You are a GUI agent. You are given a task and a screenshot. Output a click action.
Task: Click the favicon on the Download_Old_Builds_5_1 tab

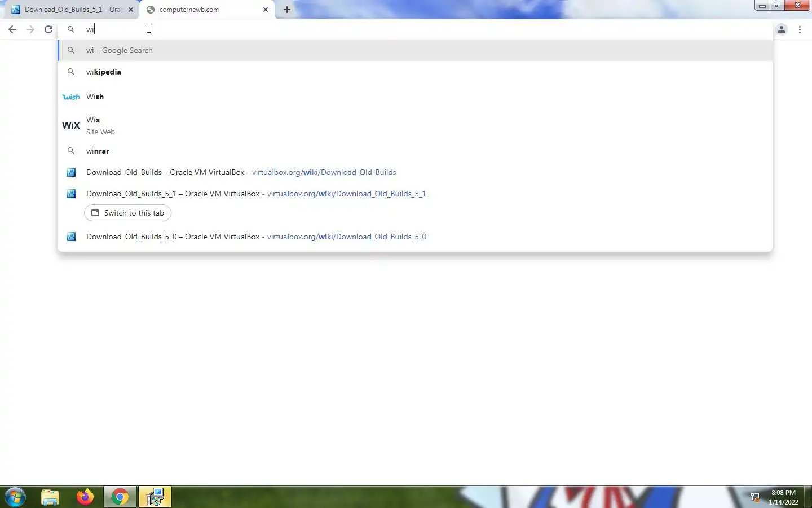pos(16,10)
